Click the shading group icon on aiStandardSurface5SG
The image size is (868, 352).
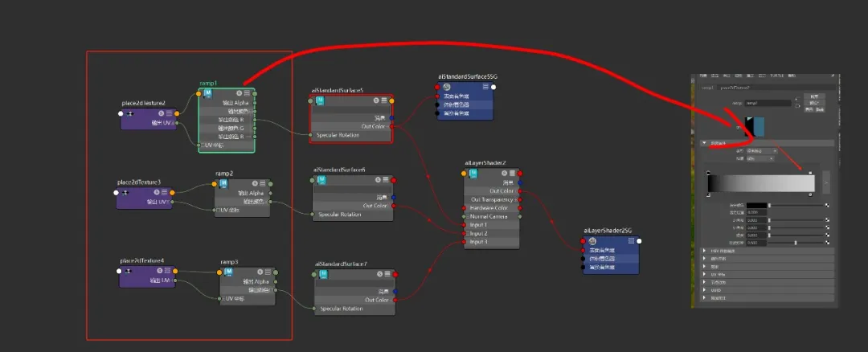click(x=448, y=87)
